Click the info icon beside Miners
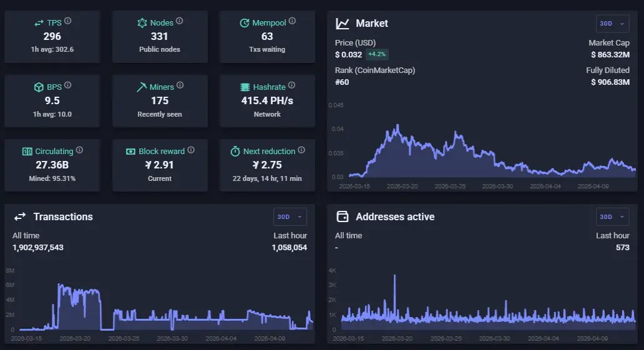Viewport: 644px width, 350px height. (x=180, y=85)
